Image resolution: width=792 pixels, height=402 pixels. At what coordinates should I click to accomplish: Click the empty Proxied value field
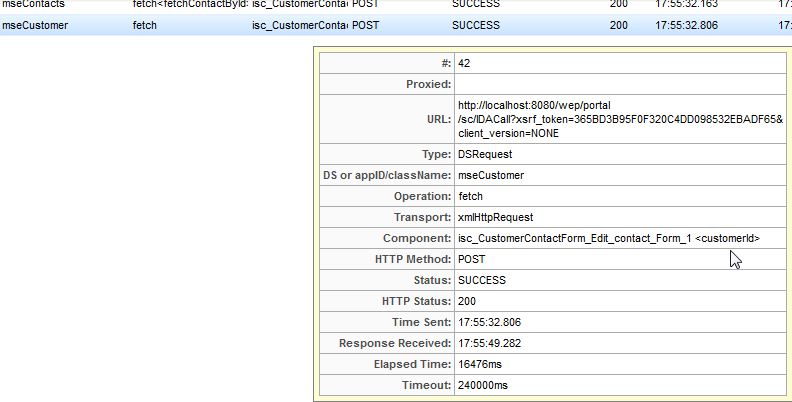(x=620, y=84)
